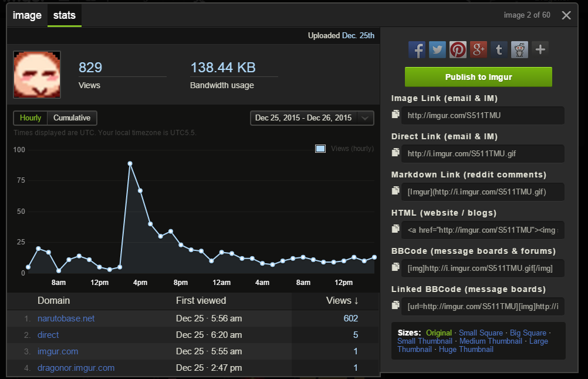The image size is (588, 379).
Task: Open the Dec. 25th upload date link
Action: (x=358, y=35)
